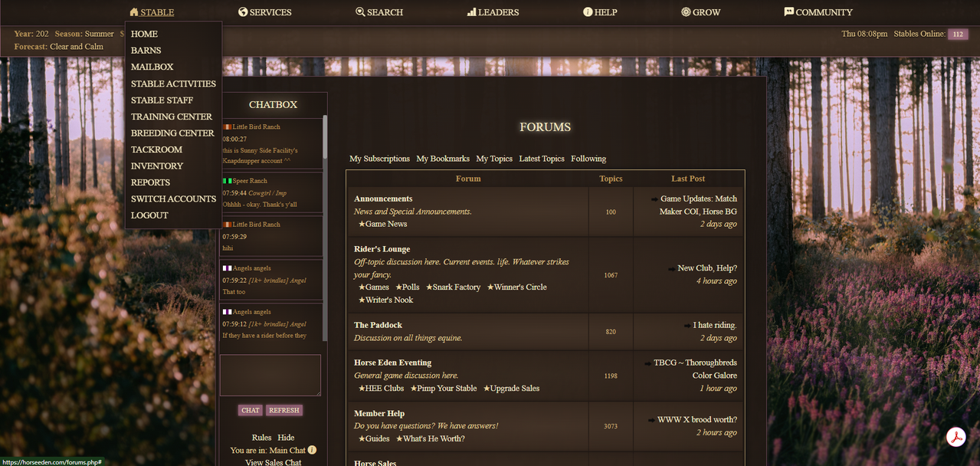Open The Paddock forum

pyautogui.click(x=378, y=325)
